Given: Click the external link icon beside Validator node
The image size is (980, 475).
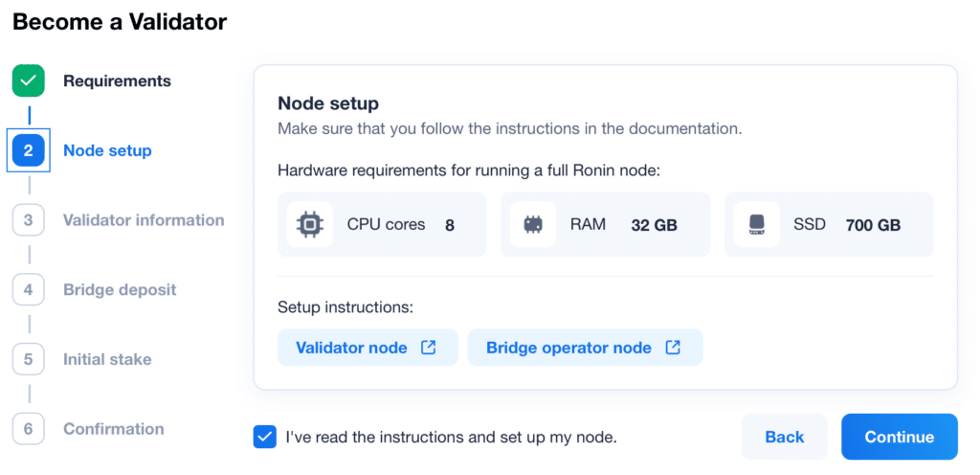Looking at the screenshot, I should 428,348.
